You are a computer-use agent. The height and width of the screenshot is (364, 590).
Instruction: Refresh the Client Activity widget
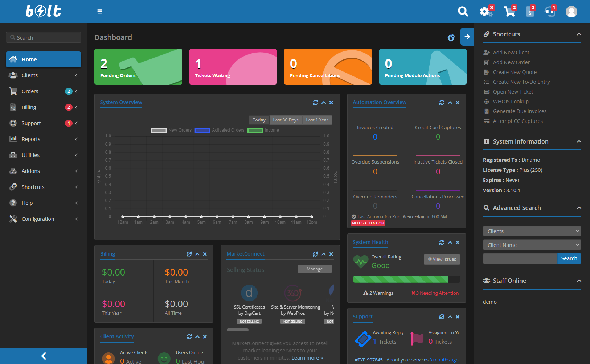189,337
